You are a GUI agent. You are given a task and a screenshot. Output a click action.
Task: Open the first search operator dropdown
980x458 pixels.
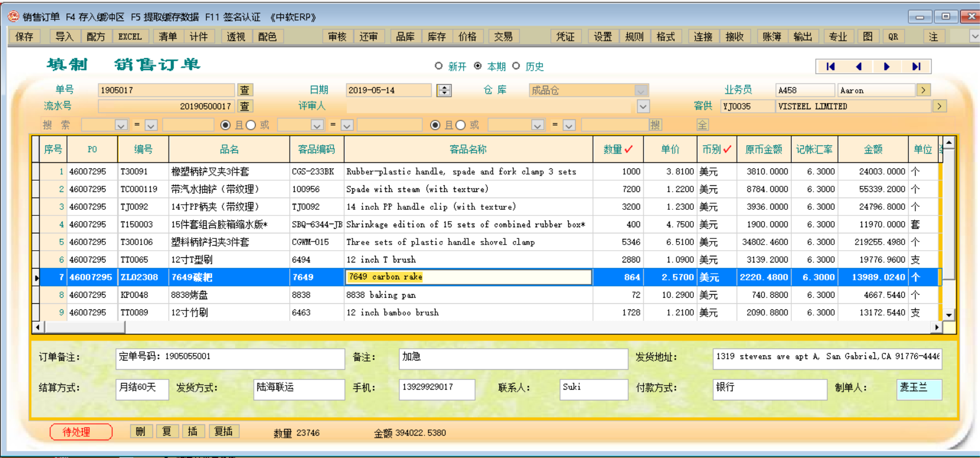(x=151, y=125)
